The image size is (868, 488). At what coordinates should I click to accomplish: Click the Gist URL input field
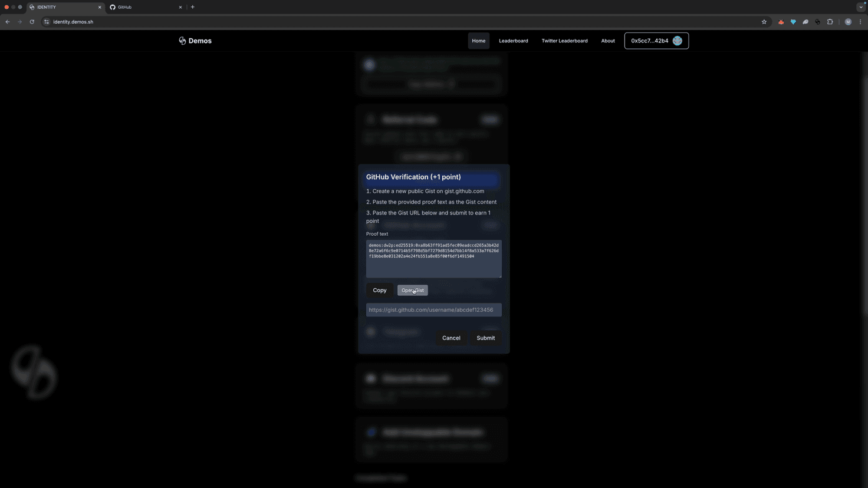click(x=433, y=309)
